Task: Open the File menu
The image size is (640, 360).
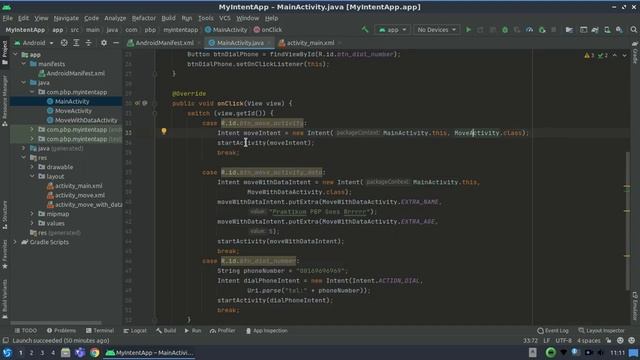Action: (7, 18)
